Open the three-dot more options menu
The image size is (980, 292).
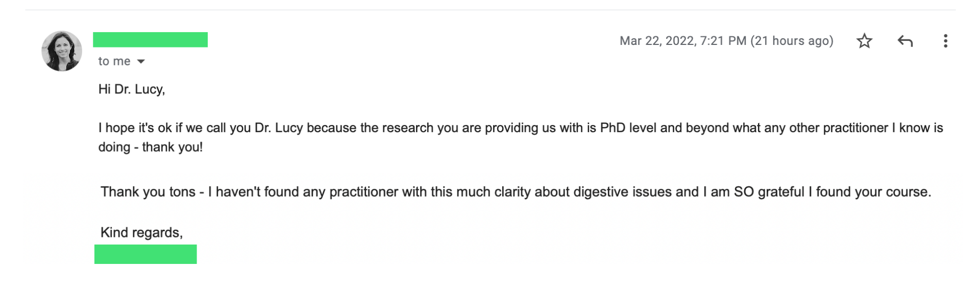pos(945,41)
